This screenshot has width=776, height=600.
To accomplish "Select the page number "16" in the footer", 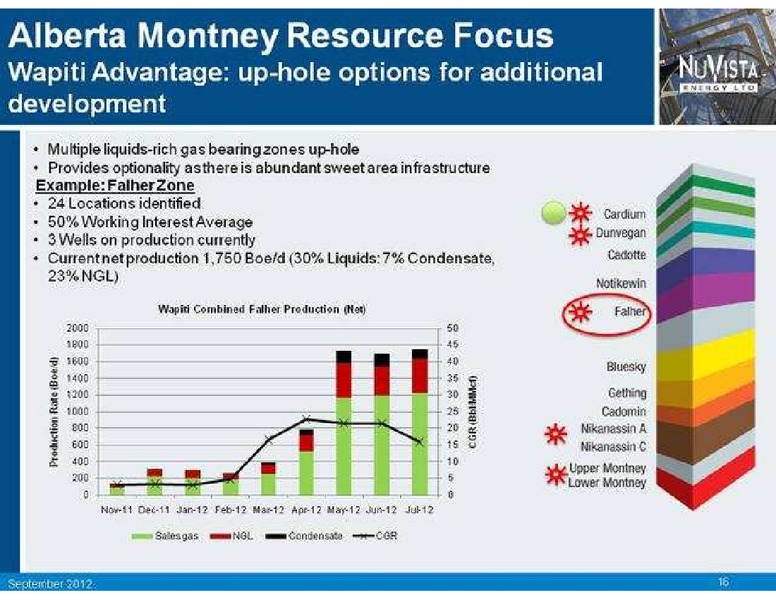I will (x=724, y=582).
